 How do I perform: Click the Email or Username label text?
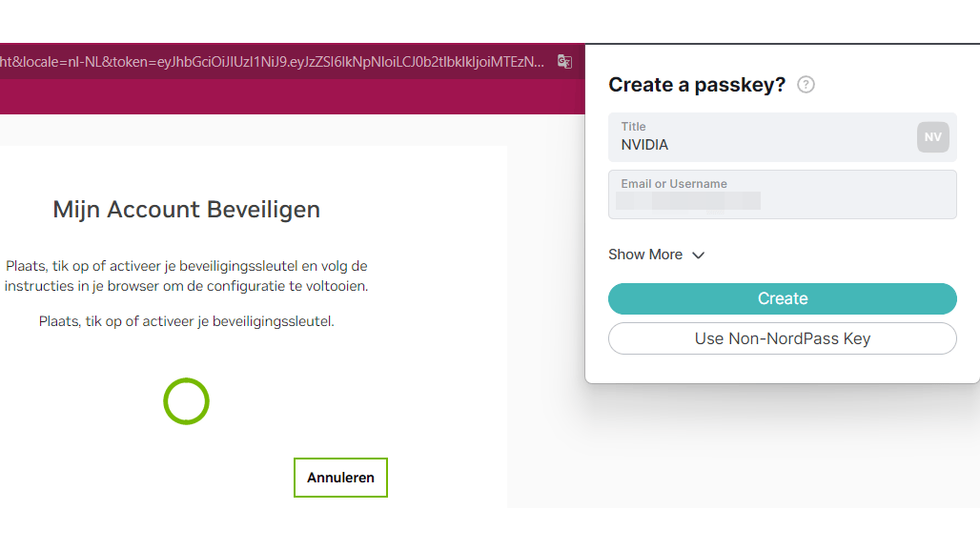[x=674, y=184]
